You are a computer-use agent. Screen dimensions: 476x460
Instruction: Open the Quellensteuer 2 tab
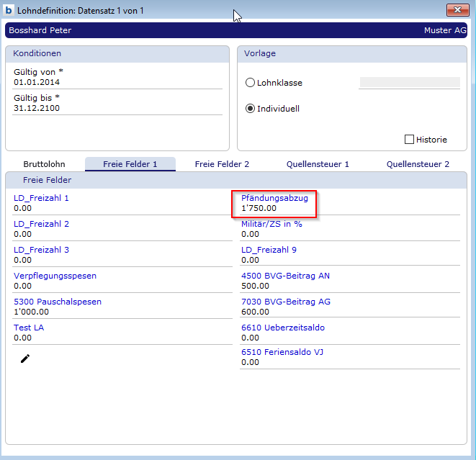click(418, 164)
